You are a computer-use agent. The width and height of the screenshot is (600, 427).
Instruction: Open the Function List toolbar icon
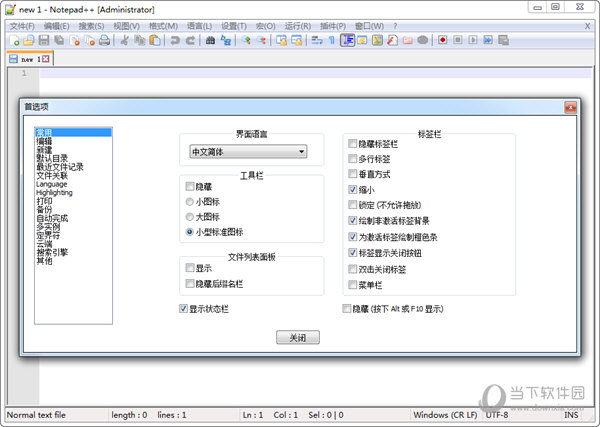(x=392, y=40)
